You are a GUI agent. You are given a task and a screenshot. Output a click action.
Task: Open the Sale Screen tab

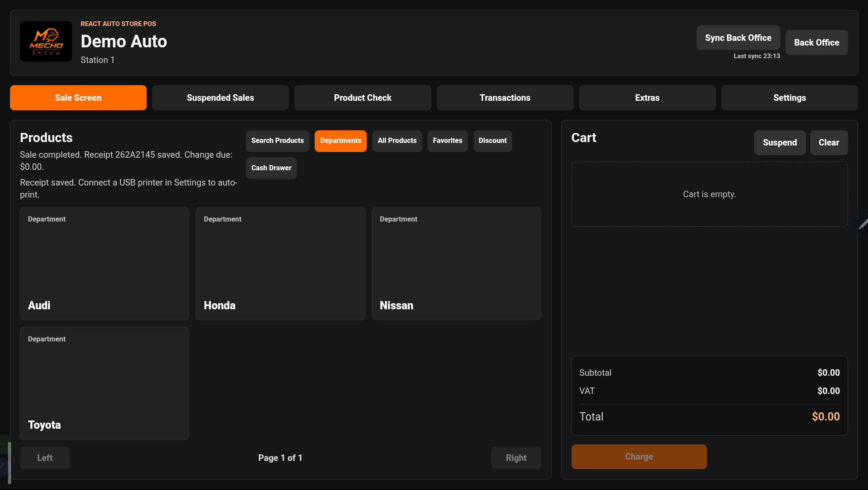[78, 98]
